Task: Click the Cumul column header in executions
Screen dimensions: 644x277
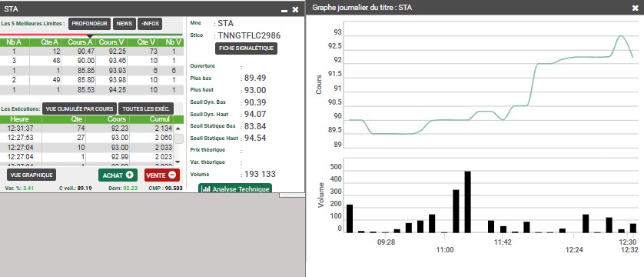Action: (x=156, y=119)
